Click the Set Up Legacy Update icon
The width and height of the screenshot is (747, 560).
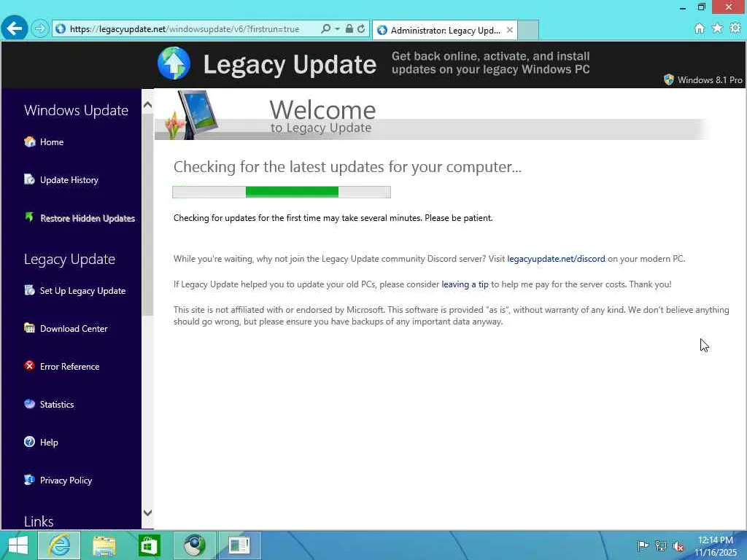pyautogui.click(x=29, y=290)
